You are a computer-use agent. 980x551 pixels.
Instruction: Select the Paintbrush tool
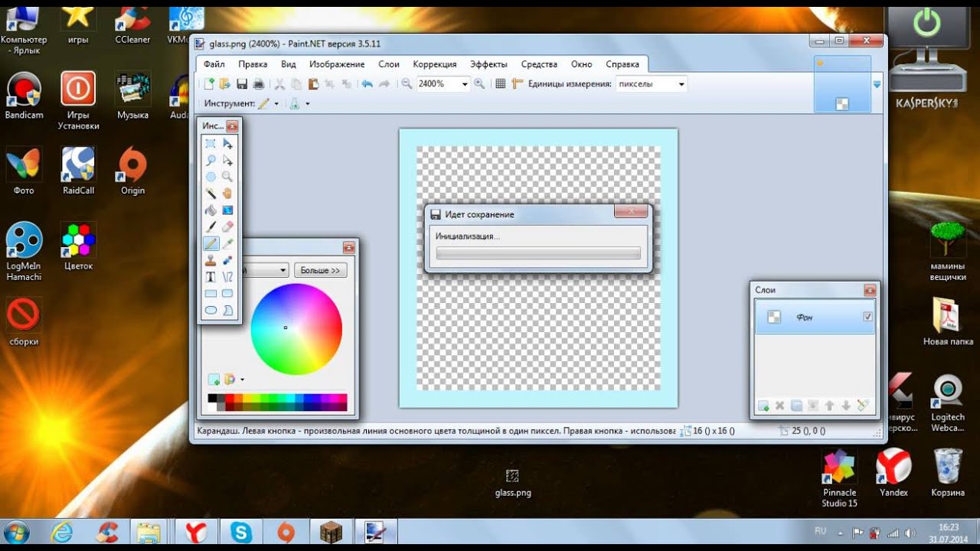point(211,227)
